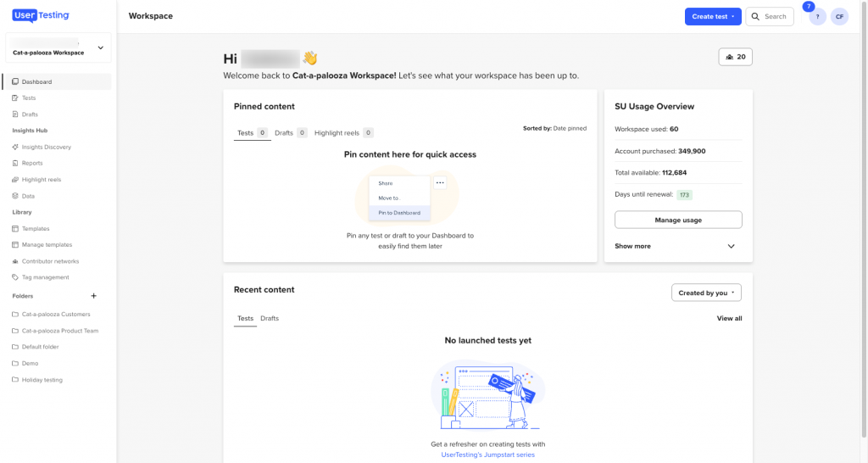Click into the Search field

[x=770, y=17]
